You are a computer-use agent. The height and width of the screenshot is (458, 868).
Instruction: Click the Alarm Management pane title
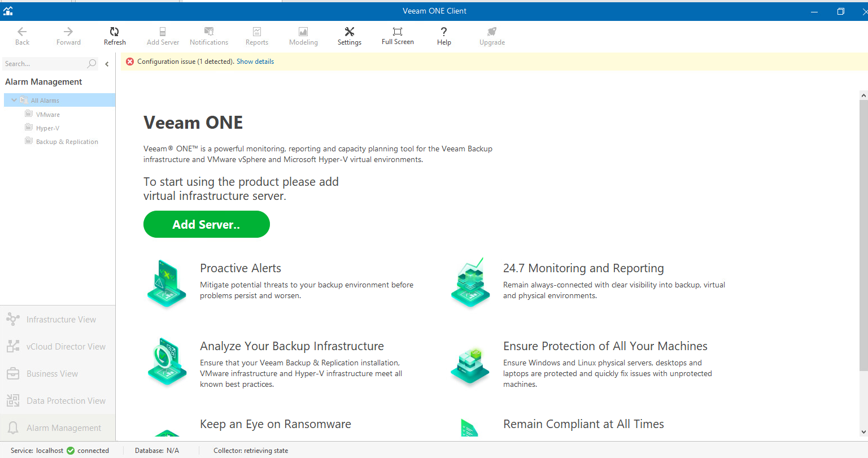click(43, 82)
